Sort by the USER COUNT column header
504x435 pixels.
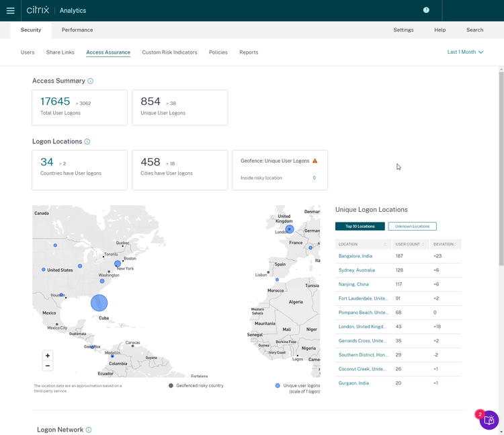pos(410,244)
